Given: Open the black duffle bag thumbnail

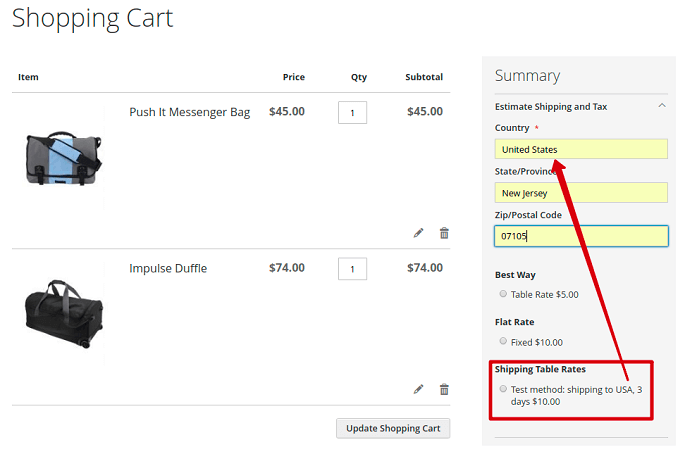Looking at the screenshot, I should [64, 313].
